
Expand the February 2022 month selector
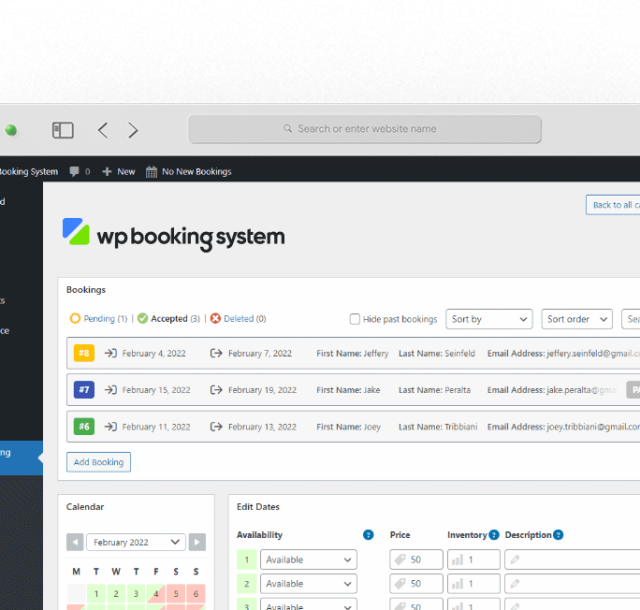[x=136, y=542]
